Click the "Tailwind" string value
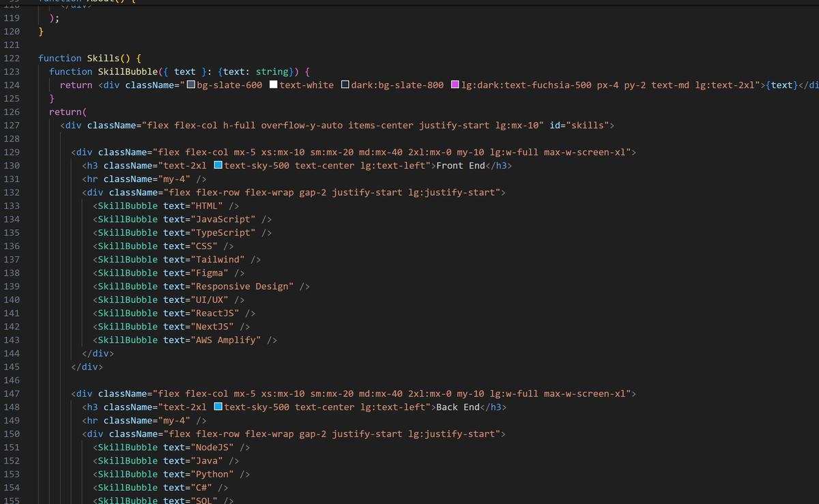Image resolution: width=819 pixels, height=504 pixels. coord(218,260)
